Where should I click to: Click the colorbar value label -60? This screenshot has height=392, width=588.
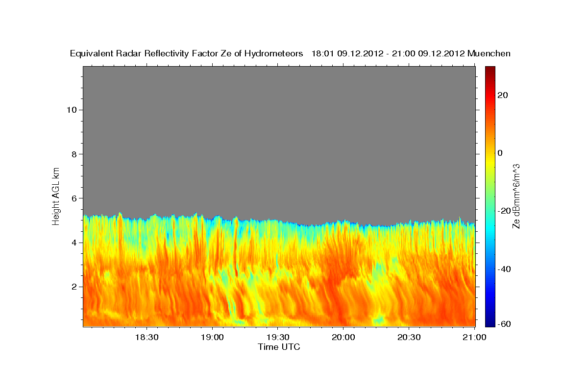[x=504, y=323]
